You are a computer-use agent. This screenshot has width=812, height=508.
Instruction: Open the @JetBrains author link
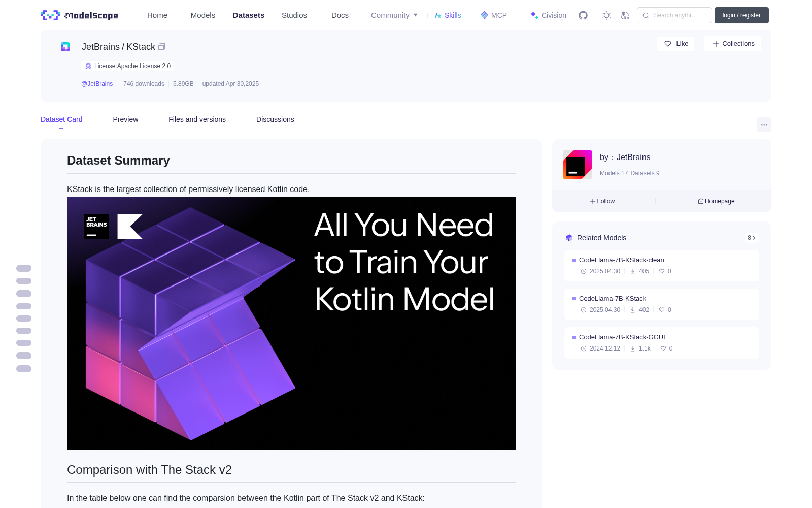97,84
